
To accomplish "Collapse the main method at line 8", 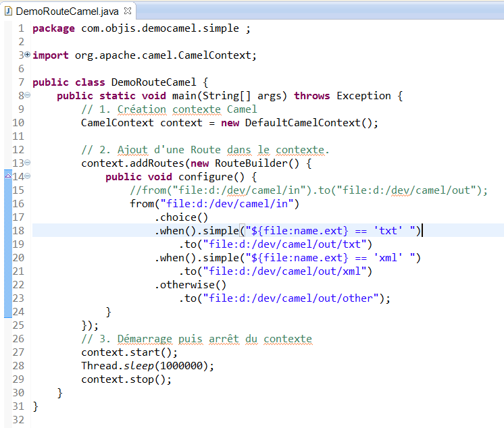I will click(28, 95).
